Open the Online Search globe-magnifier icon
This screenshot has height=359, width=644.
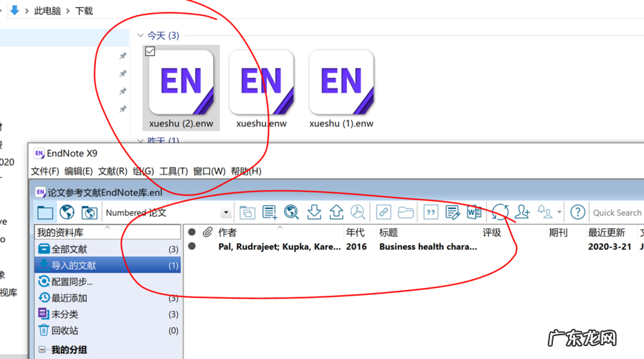pyautogui.click(x=292, y=213)
